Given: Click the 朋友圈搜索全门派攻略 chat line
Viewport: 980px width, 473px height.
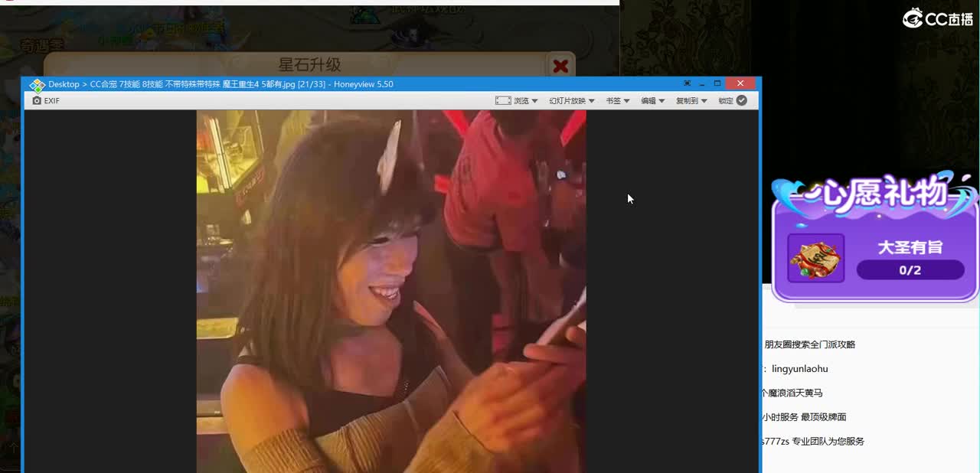Looking at the screenshot, I should (x=809, y=344).
